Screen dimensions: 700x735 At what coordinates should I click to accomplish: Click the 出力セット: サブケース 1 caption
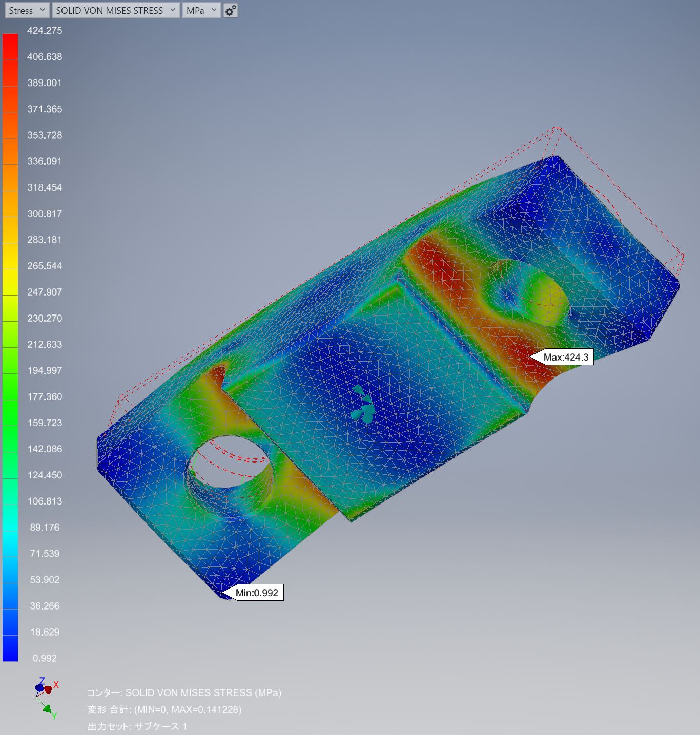coord(137,726)
